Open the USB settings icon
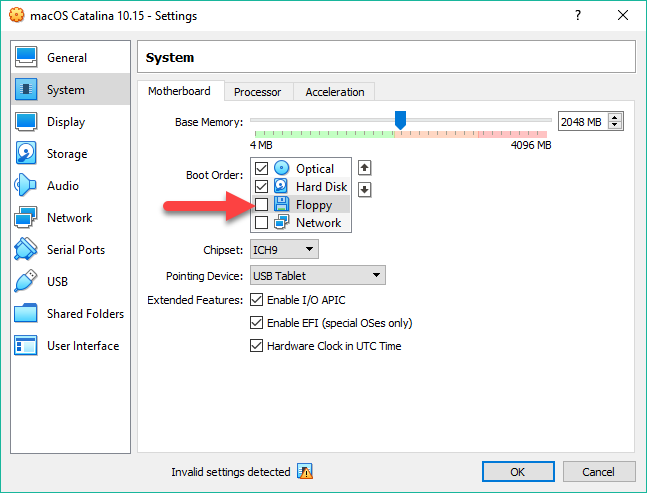 [x=27, y=282]
